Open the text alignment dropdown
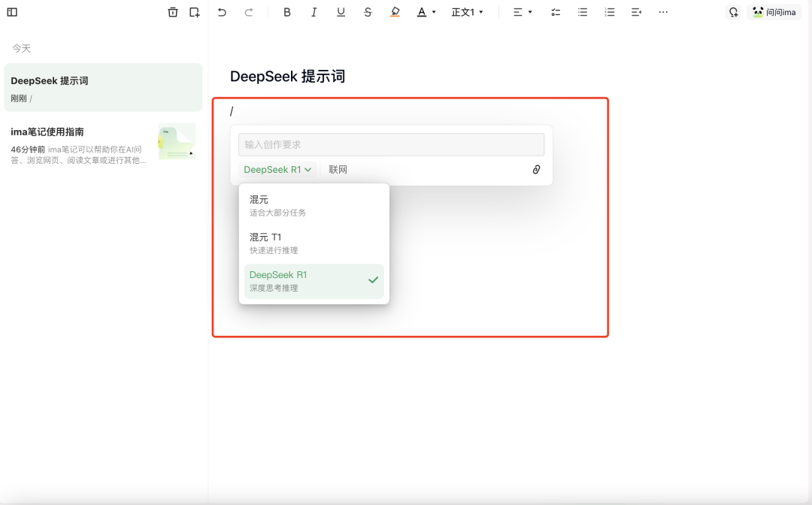Viewport: 812px width, 505px height. [523, 12]
